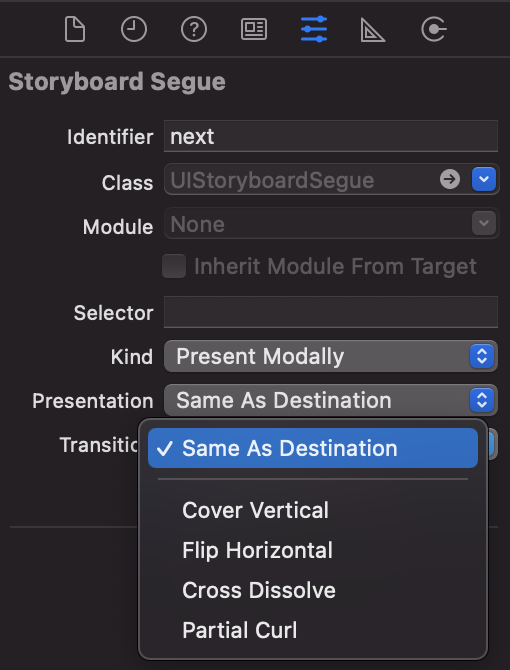Click the empty Selector field
Viewport: 510px width, 670px height.
[x=331, y=312]
